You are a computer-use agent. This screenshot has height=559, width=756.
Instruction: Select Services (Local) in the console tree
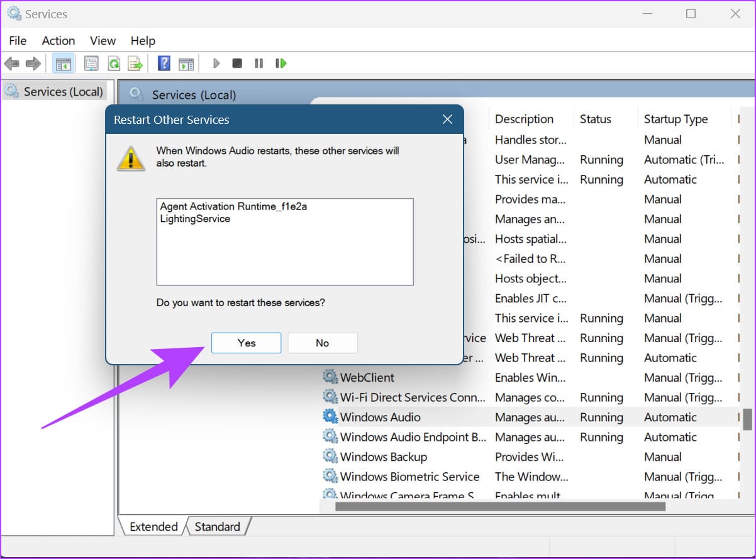pyautogui.click(x=54, y=92)
